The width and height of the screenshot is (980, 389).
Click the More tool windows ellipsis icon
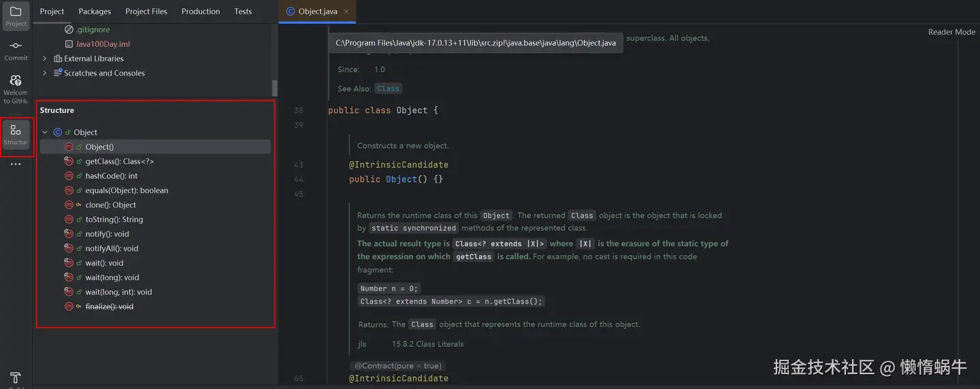point(16,165)
